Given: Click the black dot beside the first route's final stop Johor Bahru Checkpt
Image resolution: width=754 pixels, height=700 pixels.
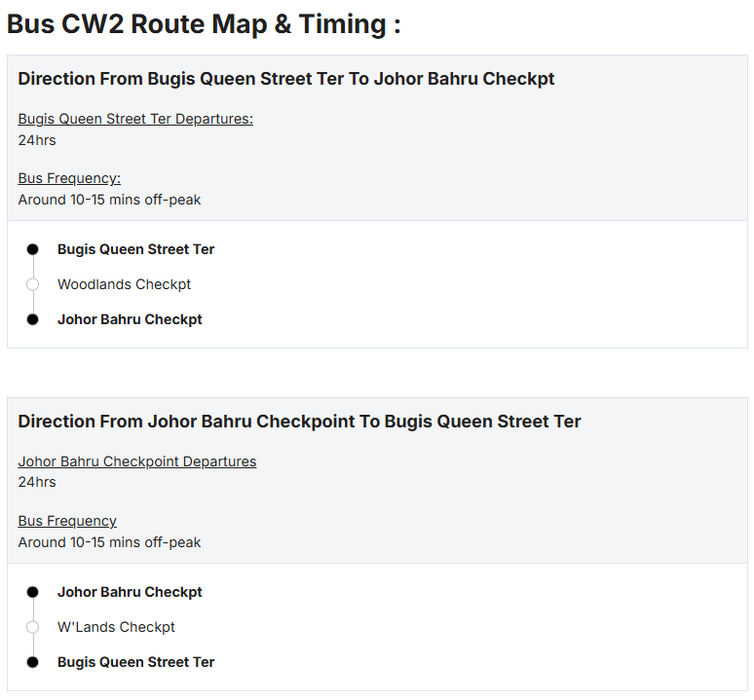Looking at the screenshot, I should [x=32, y=319].
